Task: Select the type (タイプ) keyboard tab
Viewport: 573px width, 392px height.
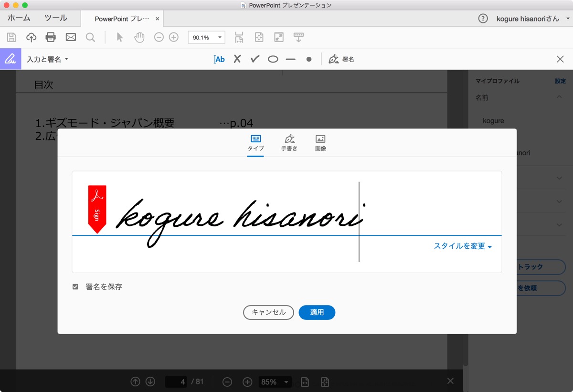Action: point(255,143)
